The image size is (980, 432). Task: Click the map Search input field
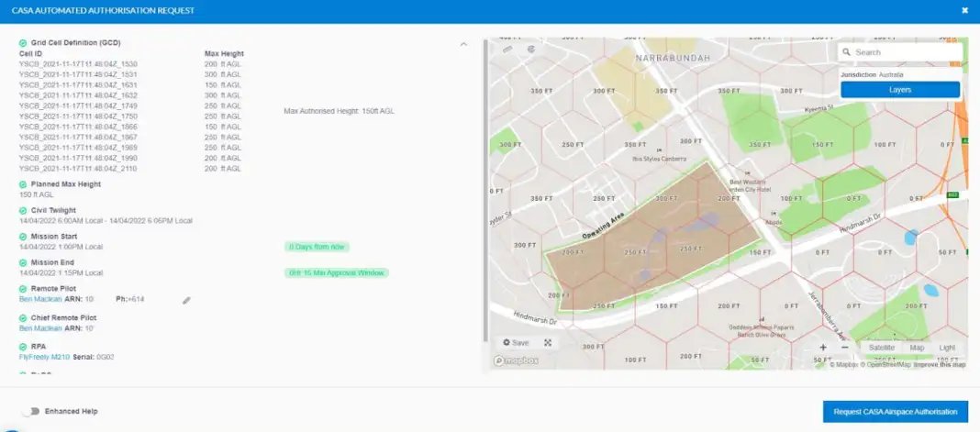(904, 52)
